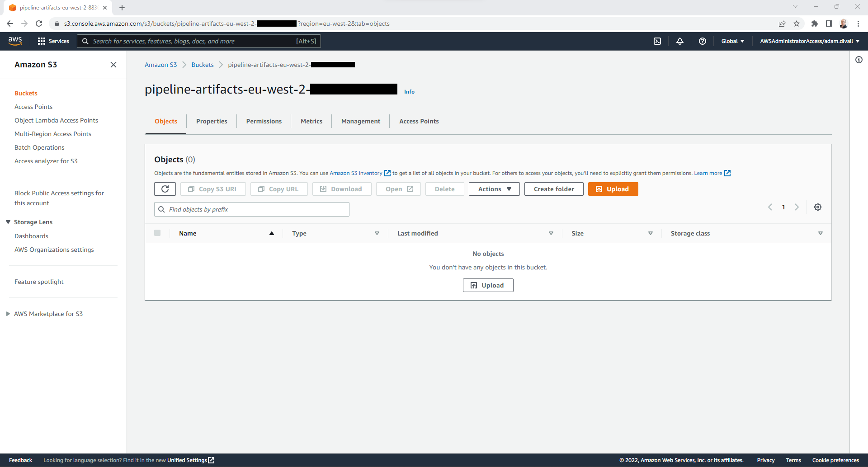Viewport: 868px width, 467px height.
Task: Sort by Type column arrow
Action: [377, 233]
